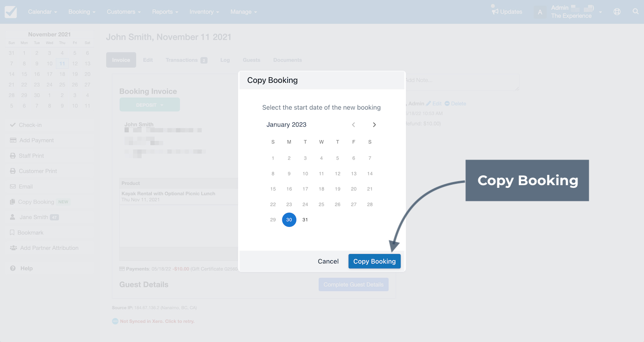Switch to the Transactions tab
644x342 pixels.
tap(186, 60)
